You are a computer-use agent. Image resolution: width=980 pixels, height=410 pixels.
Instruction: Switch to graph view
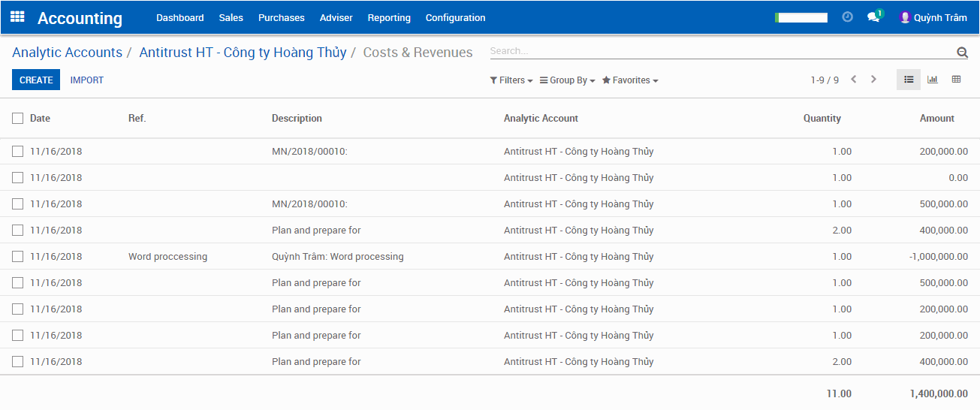[x=933, y=80]
